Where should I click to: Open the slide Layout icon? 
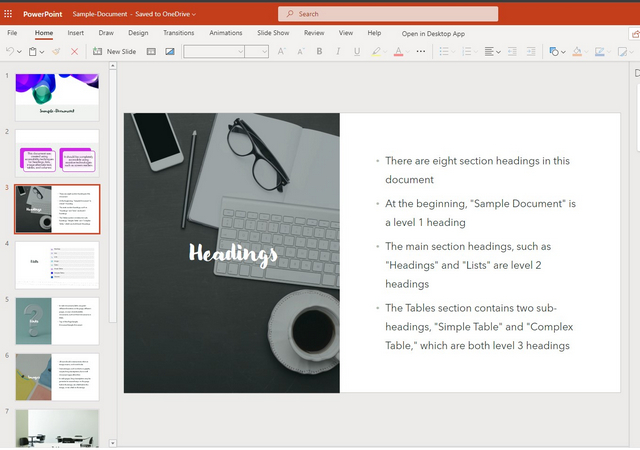click(151, 51)
